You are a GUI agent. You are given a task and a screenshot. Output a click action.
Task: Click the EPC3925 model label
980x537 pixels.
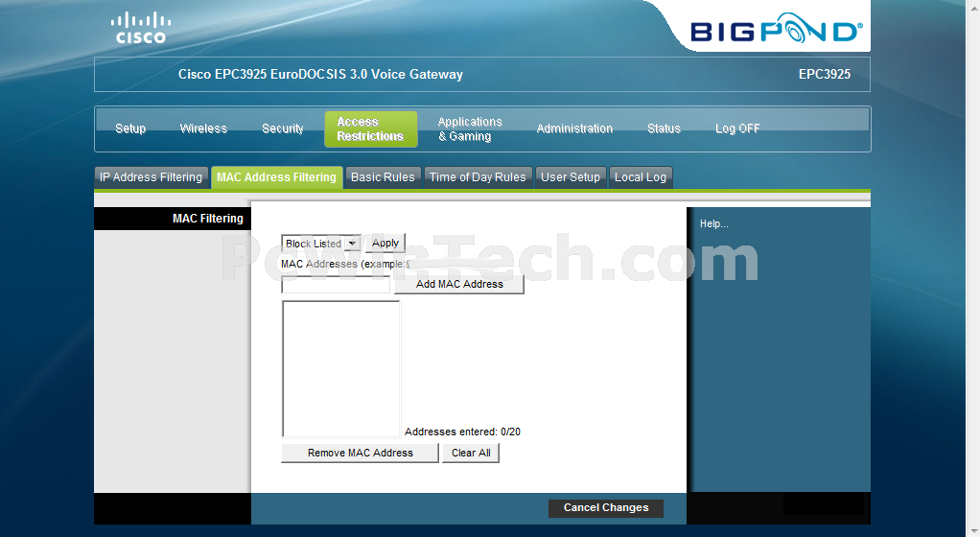pos(825,74)
